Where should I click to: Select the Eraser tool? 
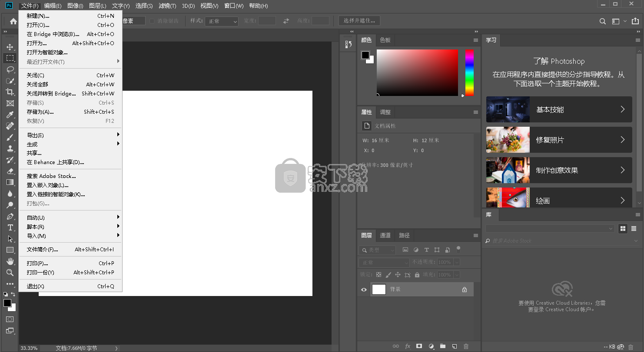(10, 171)
